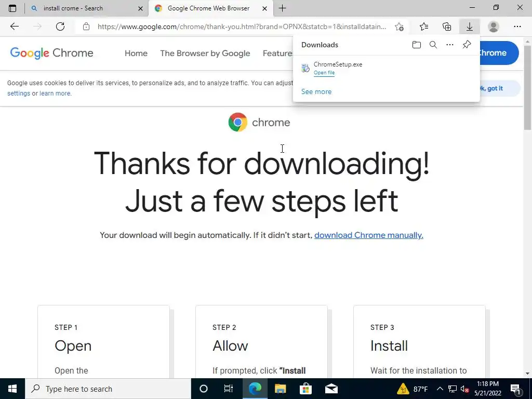532x399 pixels.
Task: Click the ChromeSetup.exe file name
Action: click(x=338, y=64)
